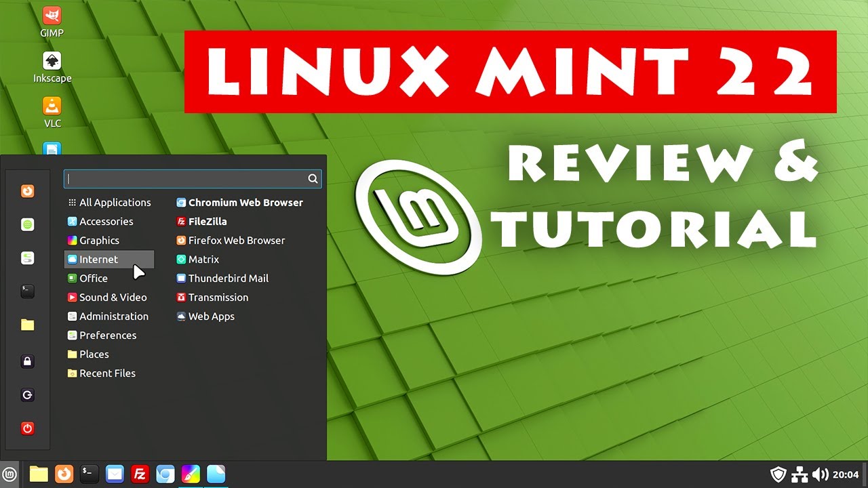Image resolution: width=868 pixels, height=488 pixels.
Task: Launch Firefox Web Browser from the menu list
Action: [231, 241]
